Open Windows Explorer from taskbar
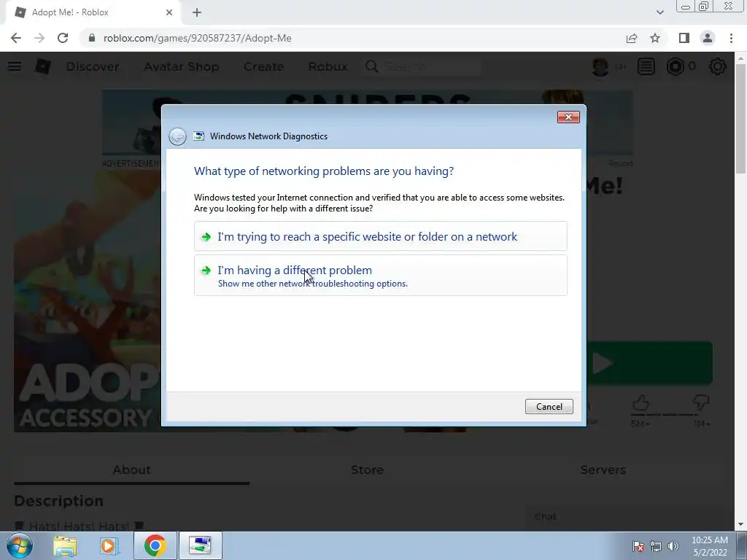747x560 pixels. 65,545
